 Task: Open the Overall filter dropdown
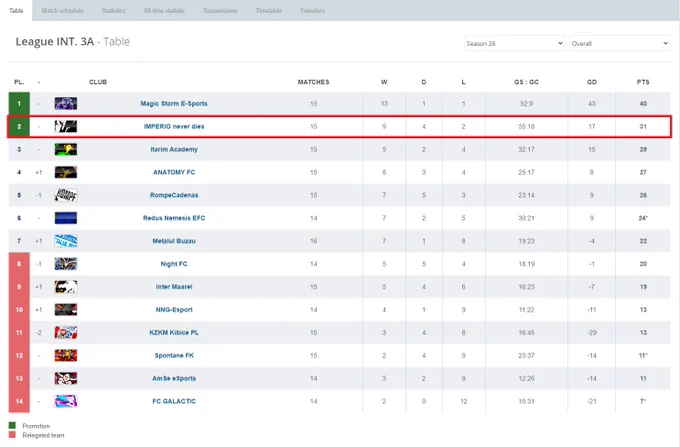(x=620, y=43)
